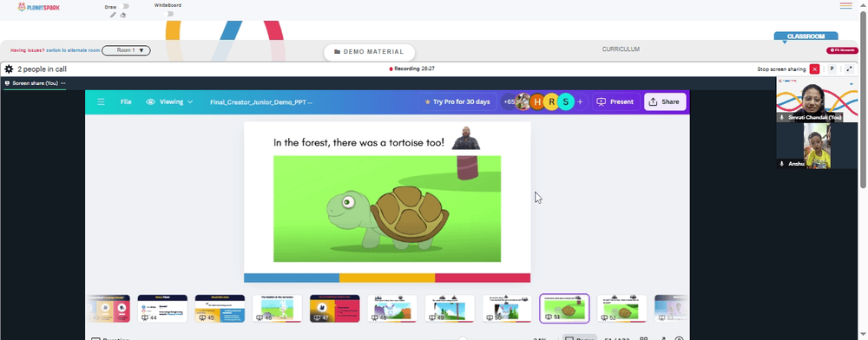868x340 pixels.
Task: Add collaborator with plus icon
Action: click(x=580, y=101)
